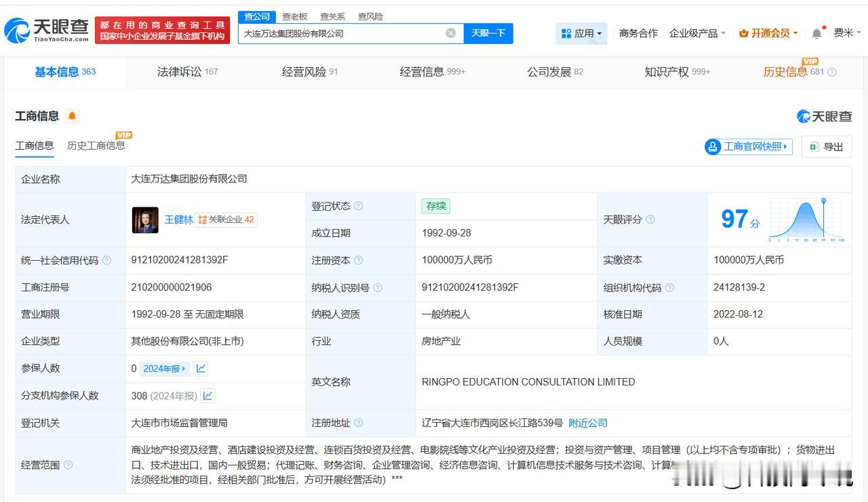Click the help icon beside 统一社会信用代码
This screenshot has height=502, width=868.
pos(106,260)
